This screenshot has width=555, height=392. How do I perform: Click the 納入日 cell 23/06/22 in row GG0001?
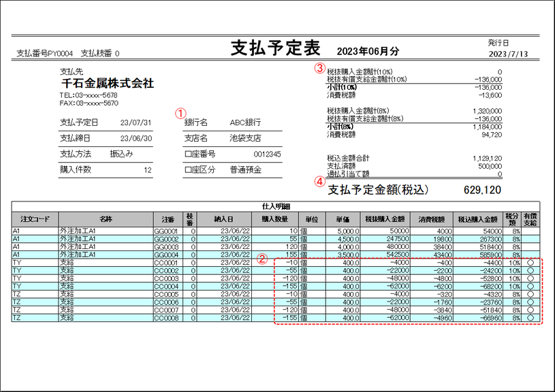click(235, 231)
